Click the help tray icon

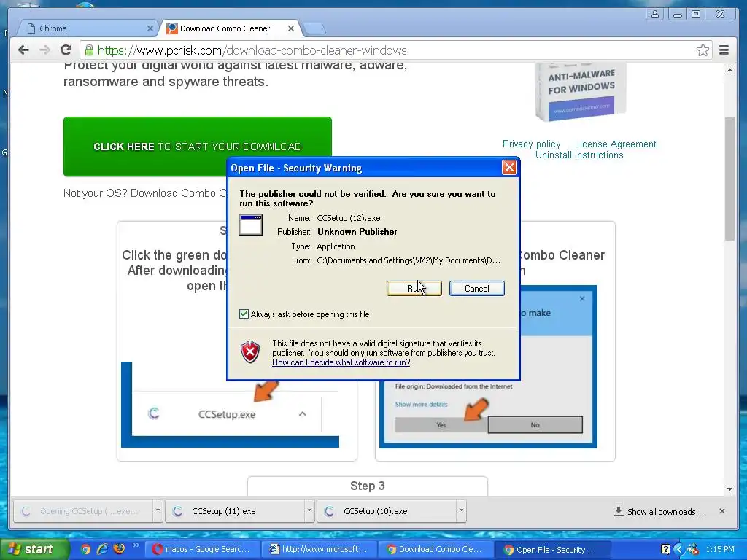tap(665, 550)
